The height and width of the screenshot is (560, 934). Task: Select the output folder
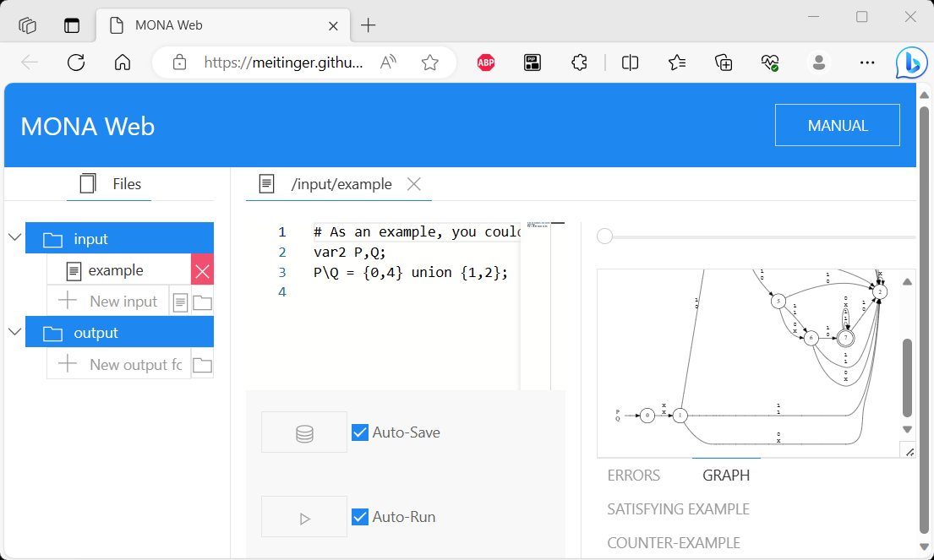(x=119, y=332)
